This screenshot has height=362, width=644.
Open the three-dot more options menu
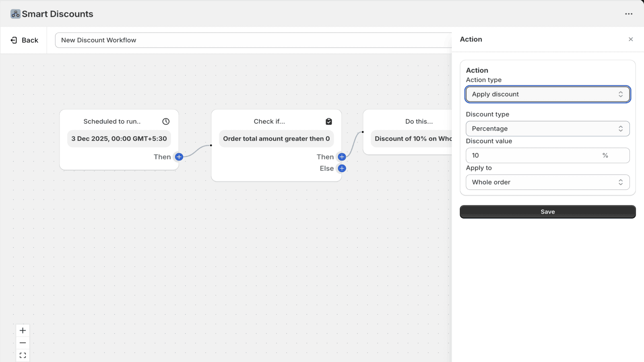629,14
